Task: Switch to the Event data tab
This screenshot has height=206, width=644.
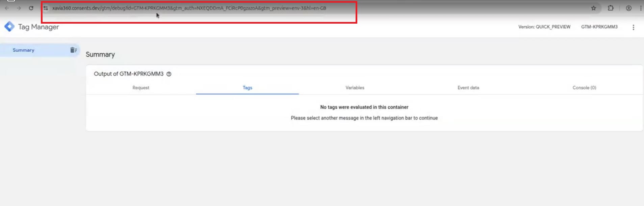Action: (468, 88)
